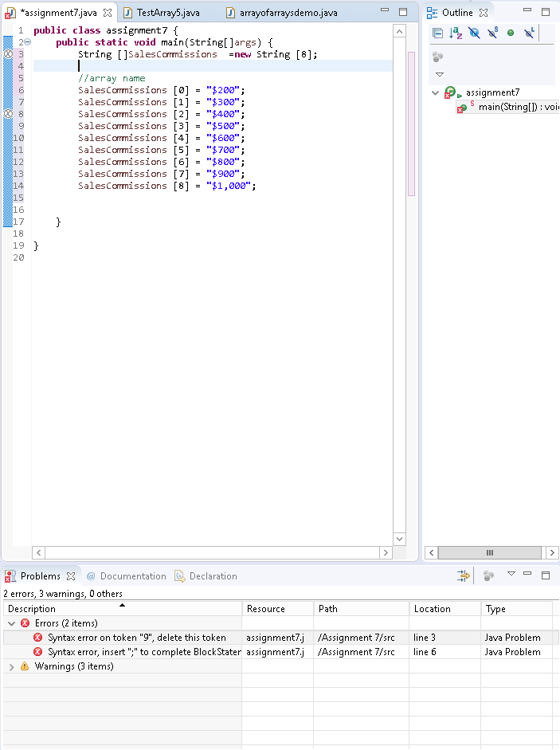Image resolution: width=560 pixels, height=750 pixels.
Task: Close the Problems view
Action: (71, 576)
